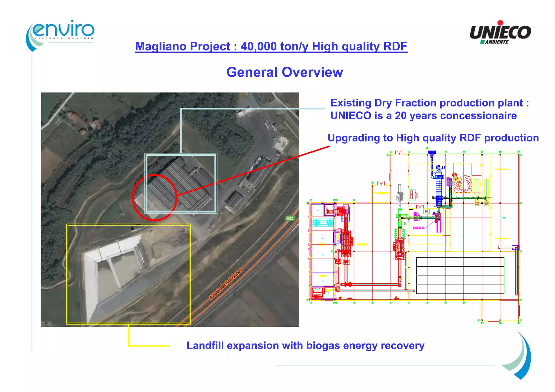Click the Magliano Project title link
This screenshot has width=555, height=392.
click(x=271, y=46)
